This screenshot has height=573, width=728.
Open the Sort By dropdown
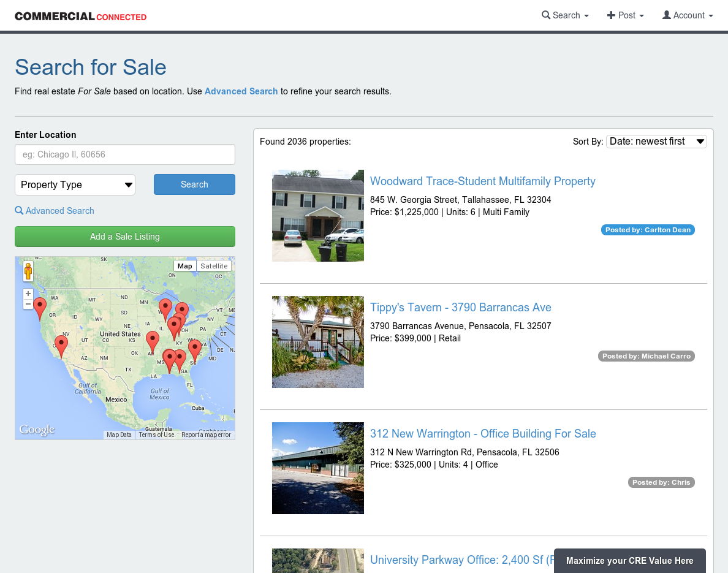click(656, 141)
